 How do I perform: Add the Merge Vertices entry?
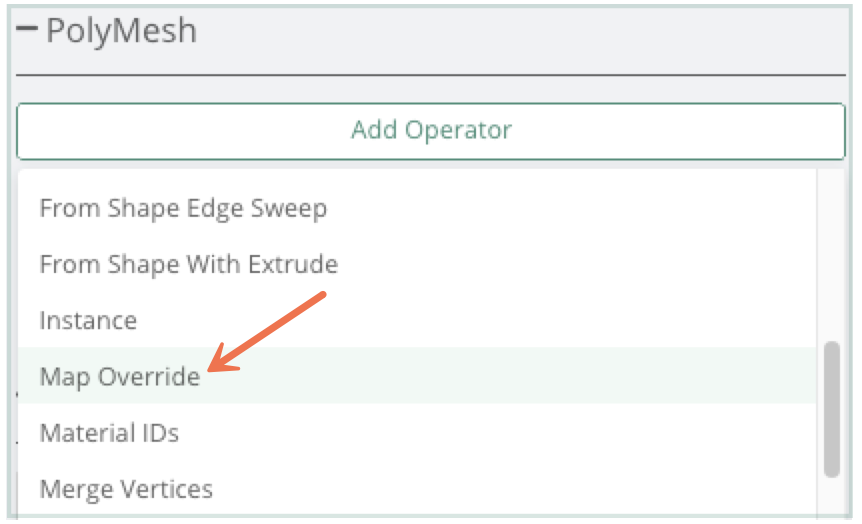(x=126, y=489)
